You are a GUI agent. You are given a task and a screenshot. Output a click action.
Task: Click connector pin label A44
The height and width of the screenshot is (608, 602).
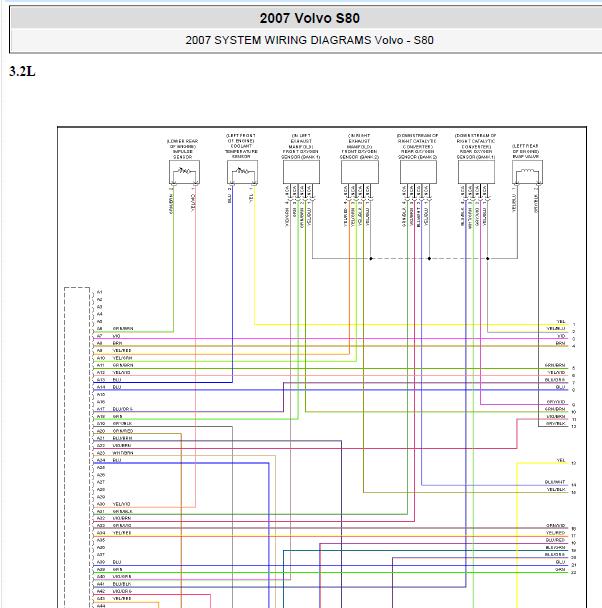click(x=101, y=606)
